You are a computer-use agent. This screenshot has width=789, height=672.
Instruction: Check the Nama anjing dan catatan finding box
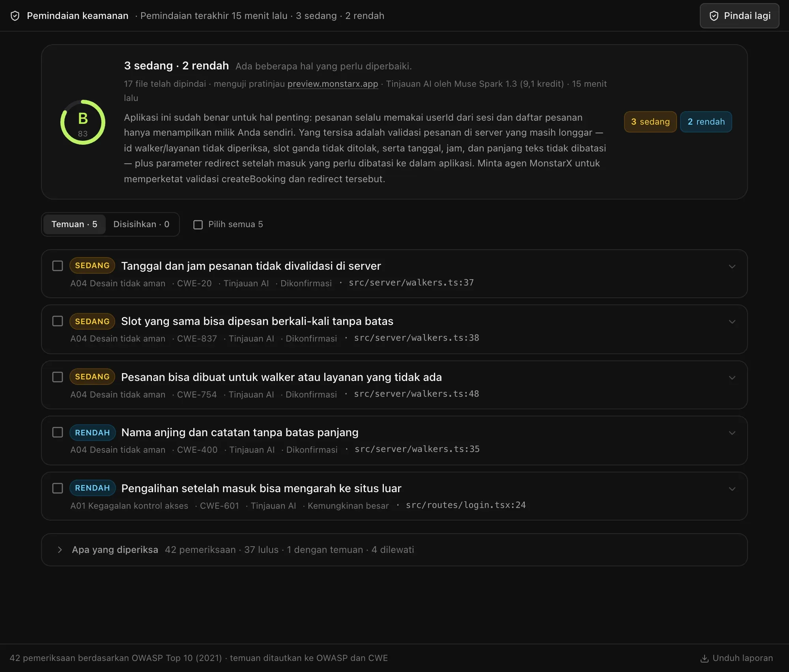58,432
